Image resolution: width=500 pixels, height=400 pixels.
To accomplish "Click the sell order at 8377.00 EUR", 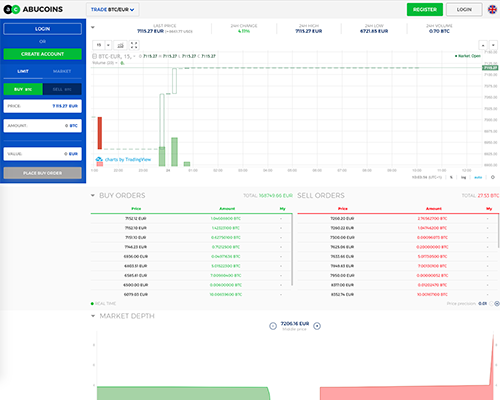I will tap(397, 285).
